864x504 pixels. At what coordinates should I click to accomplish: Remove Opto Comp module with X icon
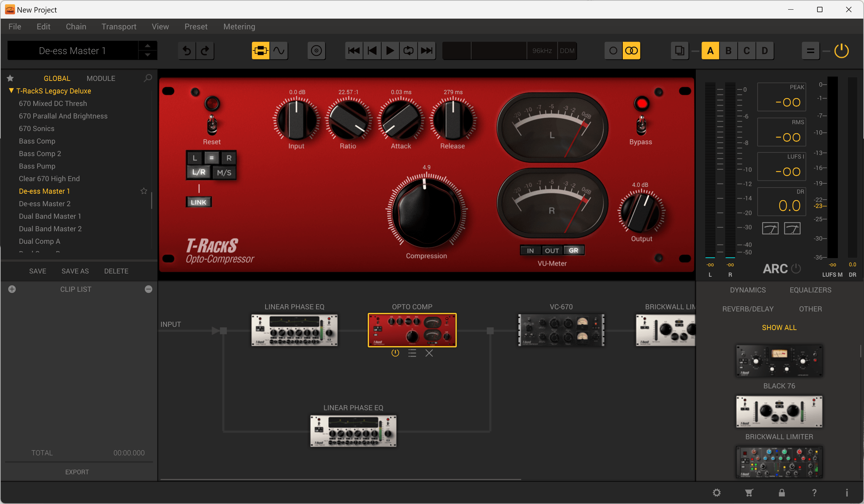click(x=429, y=353)
